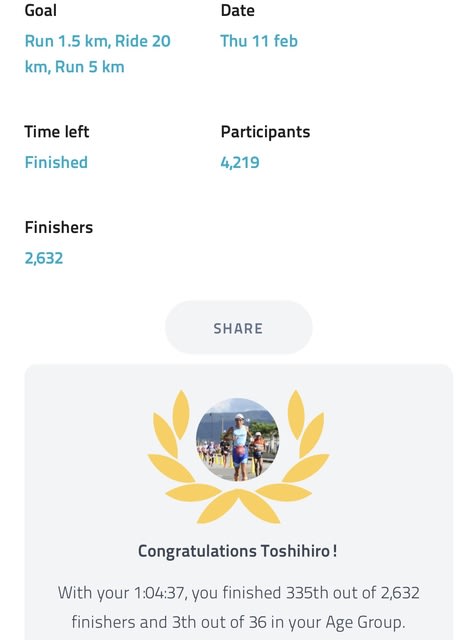The height and width of the screenshot is (640, 470).
Task: Click the Congratulations Toshihiro headline
Action: [238, 551]
